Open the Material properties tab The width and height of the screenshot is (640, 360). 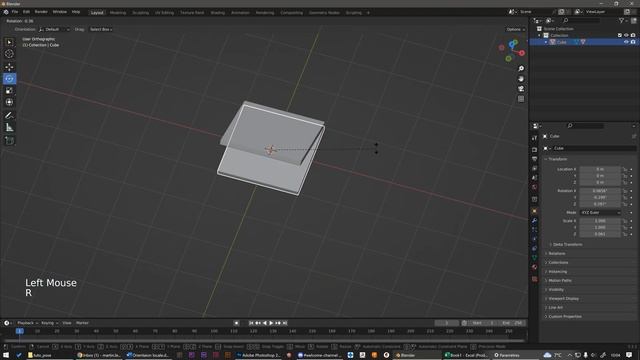pos(534,267)
